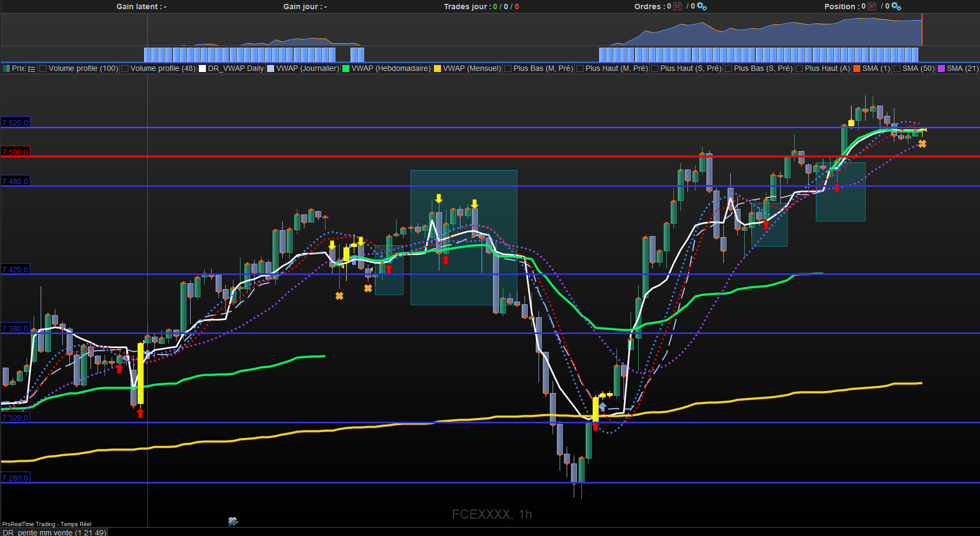
Task: Enable the Volume profile (100) checkbox
Action: pyautogui.click(x=43, y=69)
